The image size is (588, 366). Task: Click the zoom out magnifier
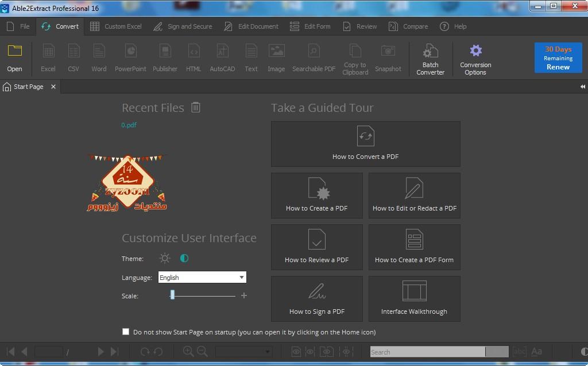[202, 352]
